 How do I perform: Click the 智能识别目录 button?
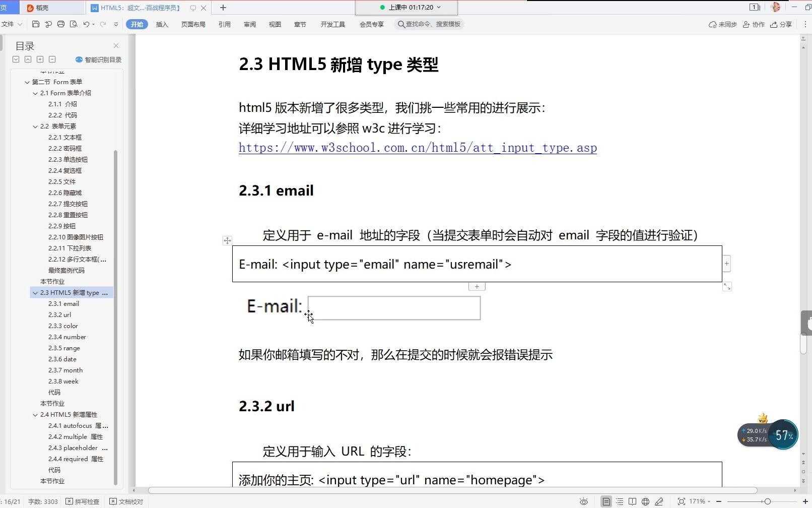[x=99, y=59]
